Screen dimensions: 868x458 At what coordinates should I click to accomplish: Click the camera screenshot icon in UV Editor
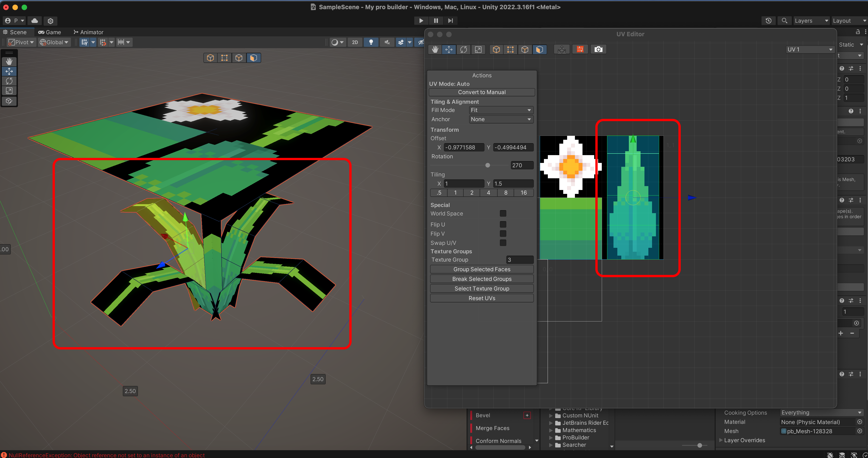(598, 50)
